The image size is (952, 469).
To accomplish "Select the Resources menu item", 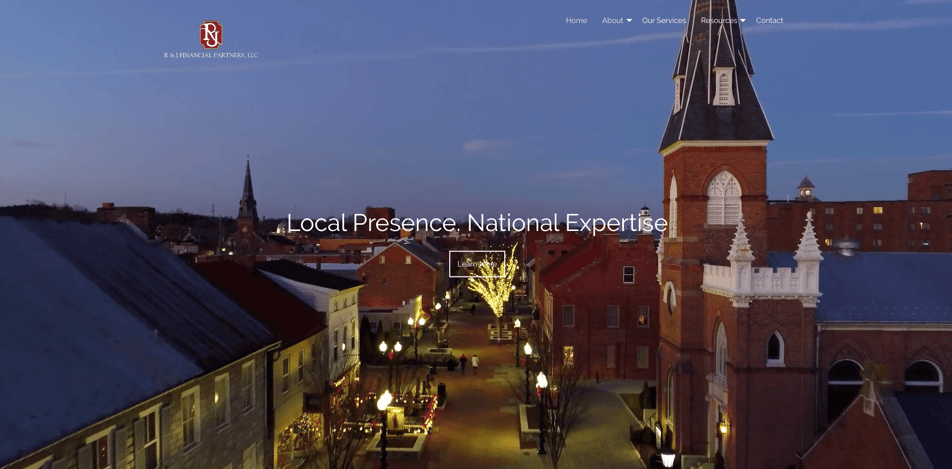I will point(718,21).
